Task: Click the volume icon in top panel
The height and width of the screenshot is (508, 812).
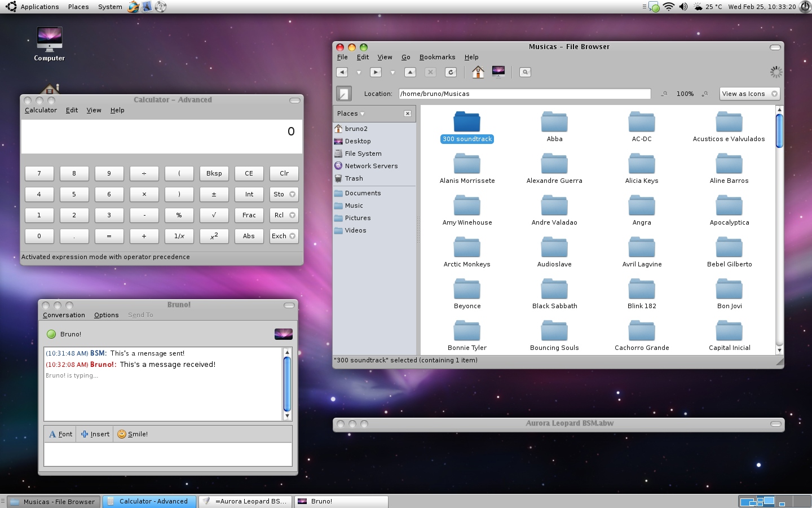Action: [x=683, y=7]
